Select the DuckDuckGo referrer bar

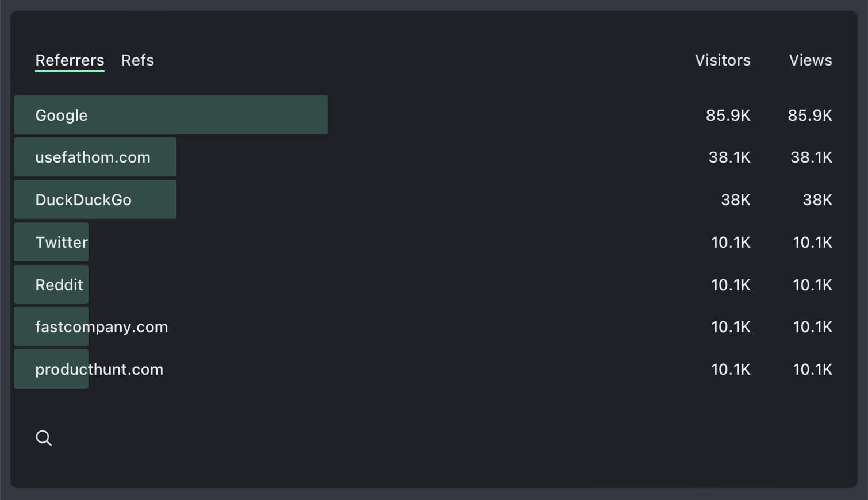[x=95, y=199]
